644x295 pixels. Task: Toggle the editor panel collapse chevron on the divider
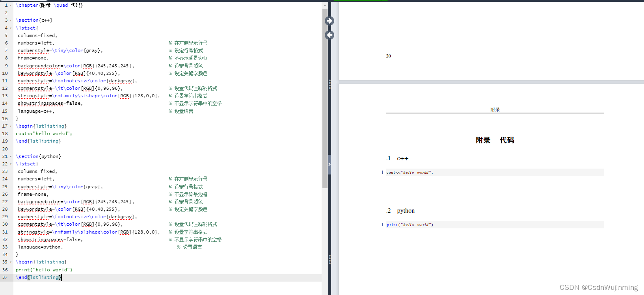click(329, 164)
